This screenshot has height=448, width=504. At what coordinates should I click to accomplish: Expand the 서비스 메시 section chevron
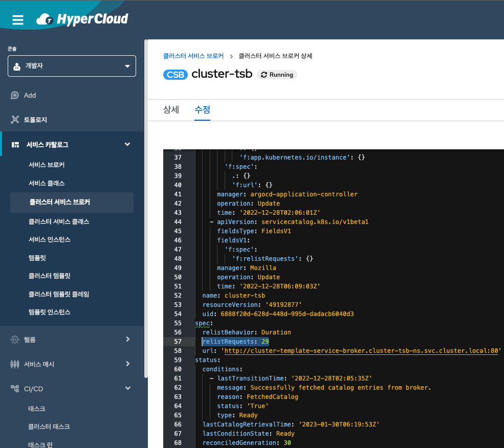pyautogui.click(x=127, y=364)
